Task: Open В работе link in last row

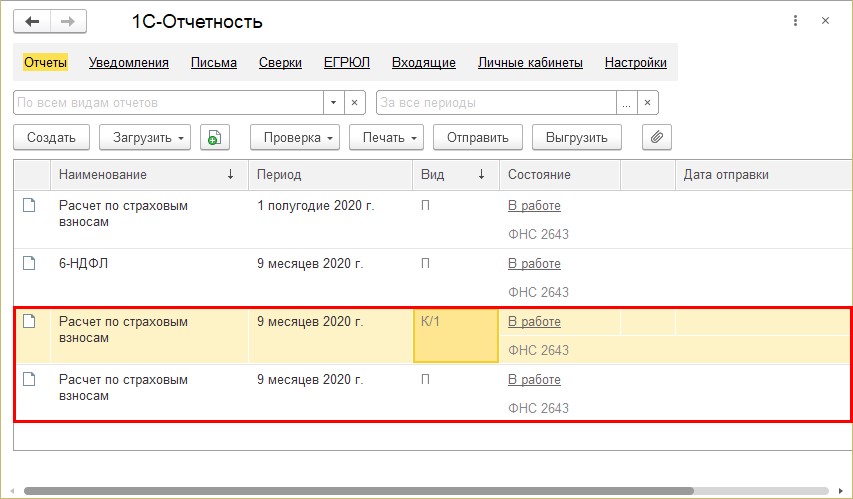Action: (534, 379)
